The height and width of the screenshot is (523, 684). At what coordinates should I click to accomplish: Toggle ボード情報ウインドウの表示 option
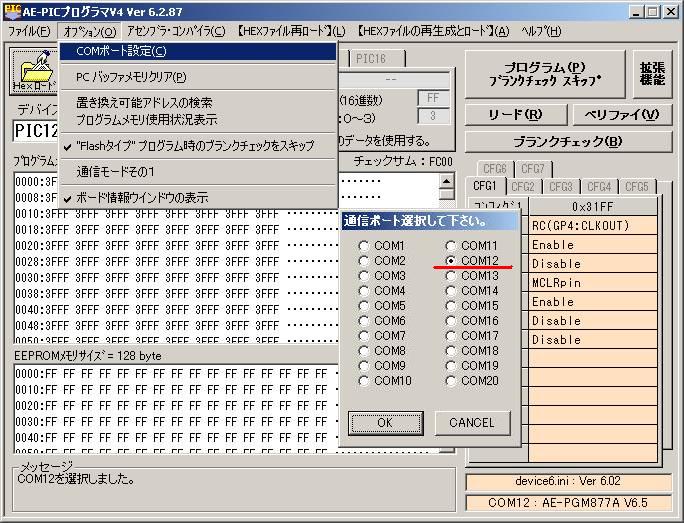pyautogui.click(x=198, y=198)
